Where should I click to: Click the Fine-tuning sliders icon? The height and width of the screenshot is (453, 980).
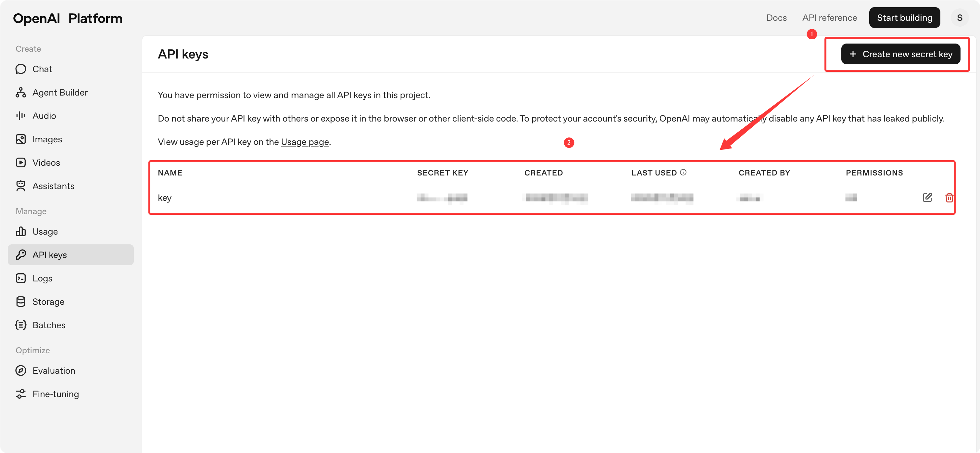pos(21,394)
